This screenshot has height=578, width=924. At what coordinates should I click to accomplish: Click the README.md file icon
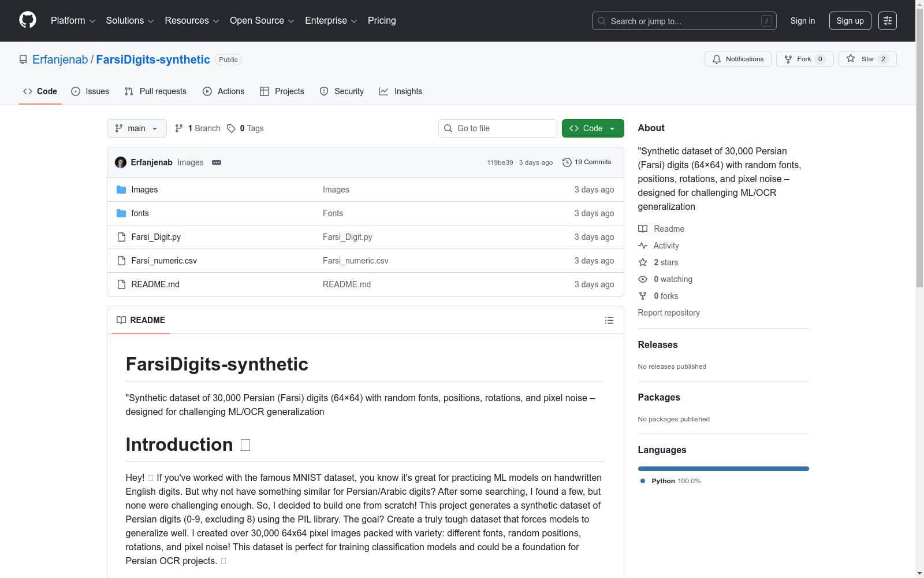point(121,284)
